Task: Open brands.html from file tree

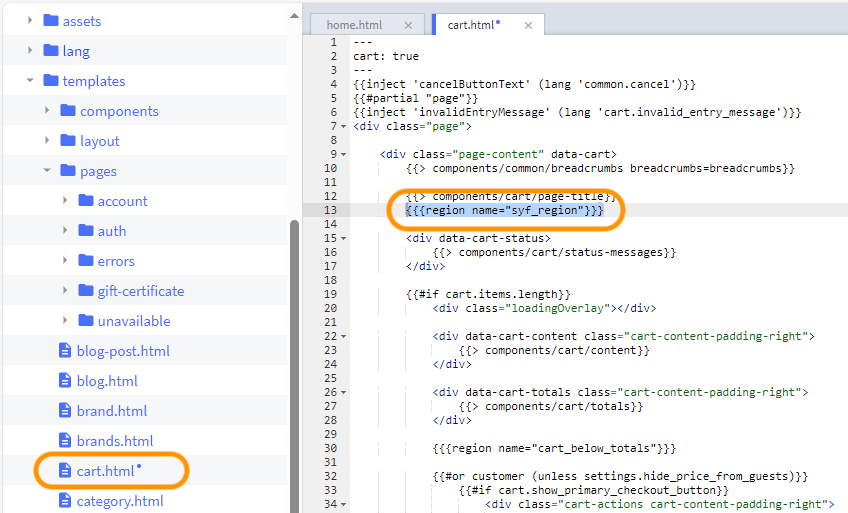Action: pos(115,441)
